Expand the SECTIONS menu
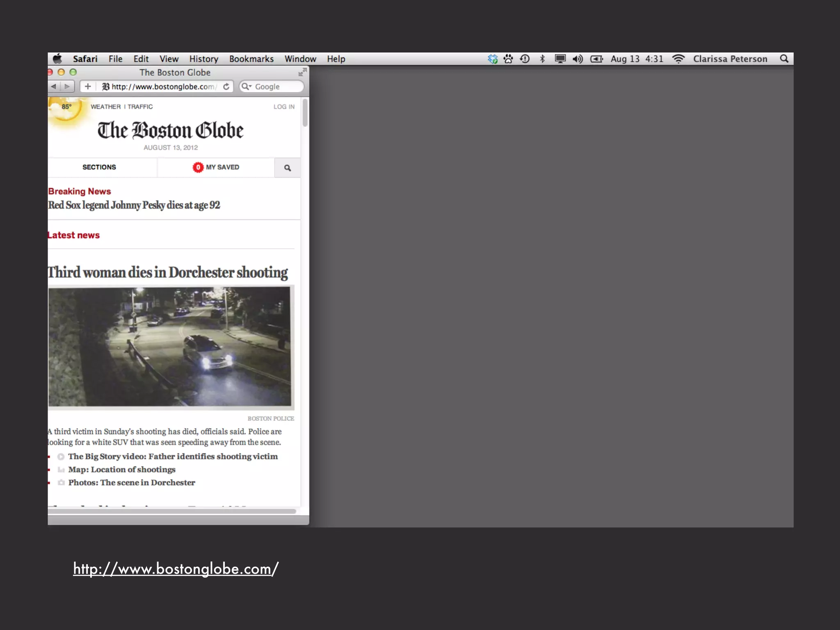 click(99, 167)
